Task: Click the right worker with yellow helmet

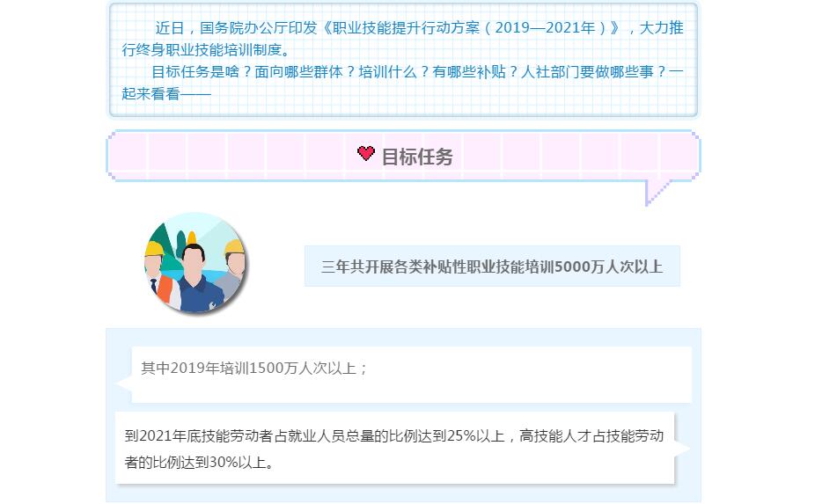Action: 233,267
